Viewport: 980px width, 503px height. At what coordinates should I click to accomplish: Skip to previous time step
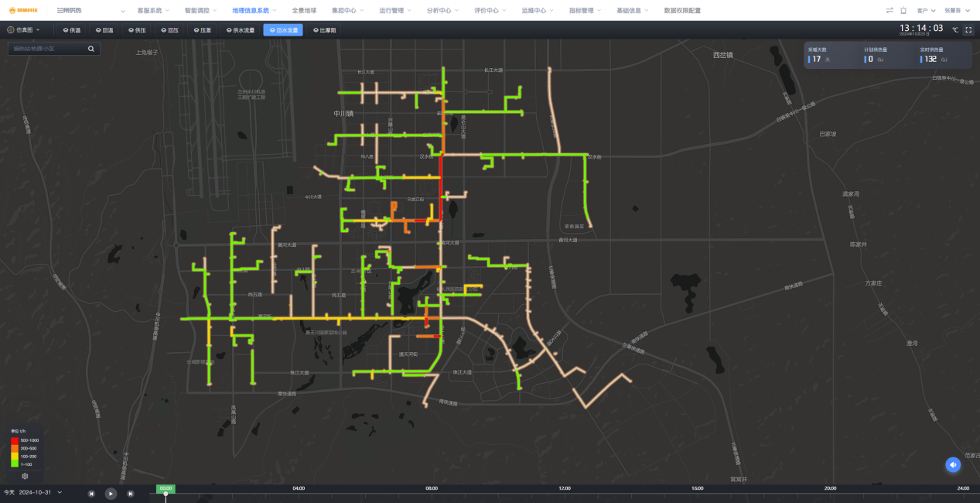pos(91,493)
